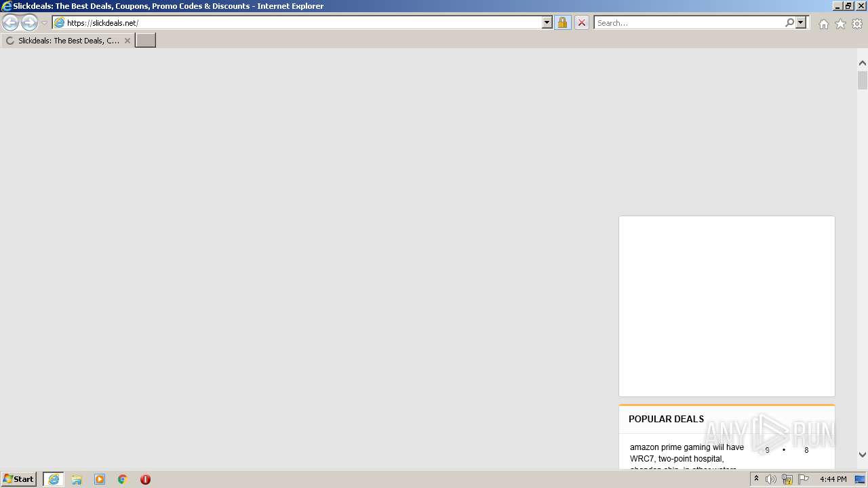Screen dimensions: 868x488
Task: Close the Slickdeals tab
Action: pyautogui.click(x=127, y=41)
